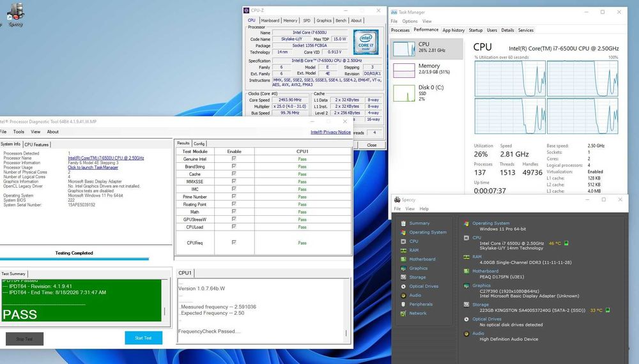Click the Close button in CPU-Z
Image resolution: width=639 pixels, height=364 pixels.
tap(372, 145)
